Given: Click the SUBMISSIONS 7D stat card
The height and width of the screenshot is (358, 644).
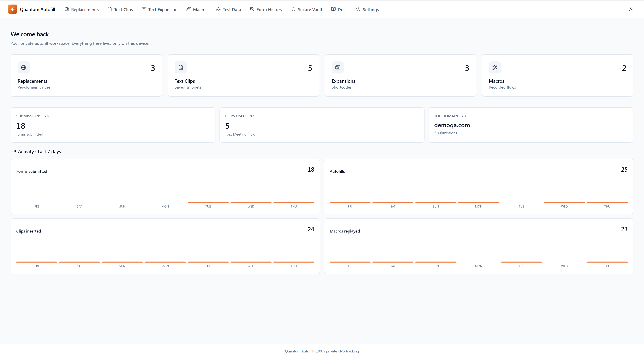Looking at the screenshot, I should pos(113,125).
